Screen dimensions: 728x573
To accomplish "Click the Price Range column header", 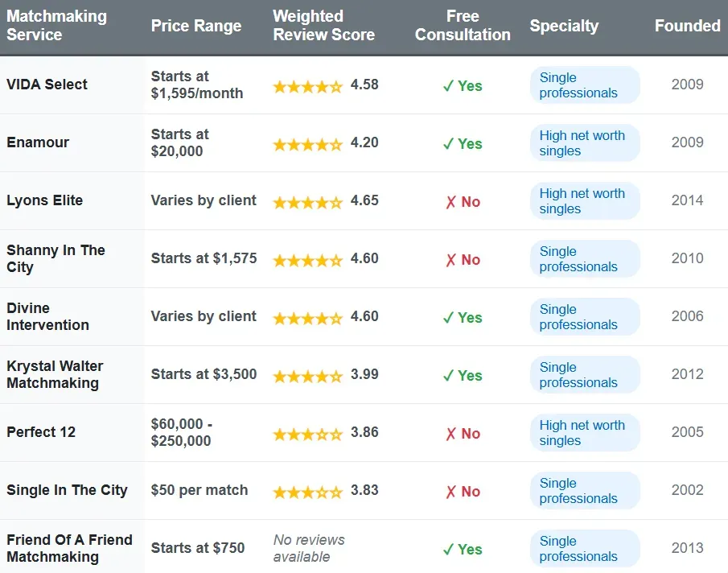I will 195,26.
